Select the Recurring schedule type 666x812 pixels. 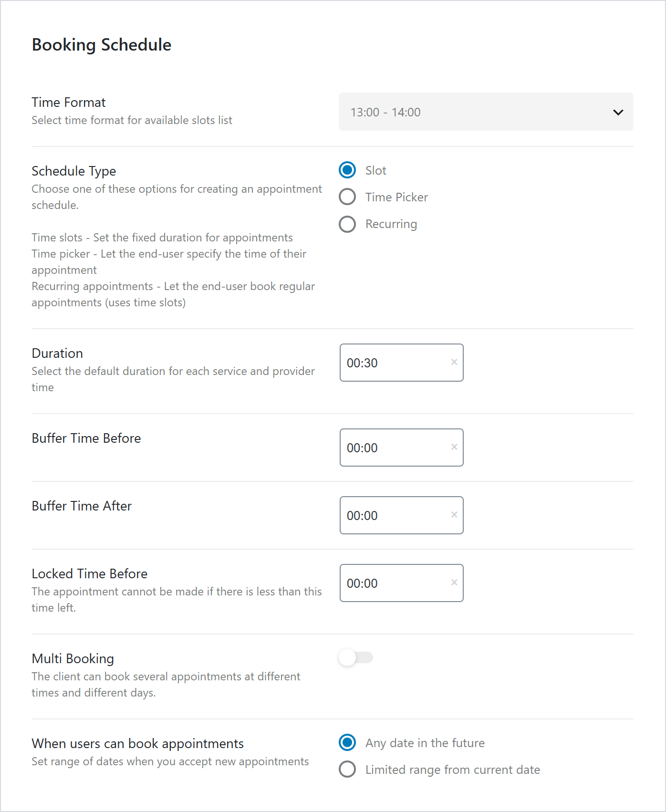point(347,224)
